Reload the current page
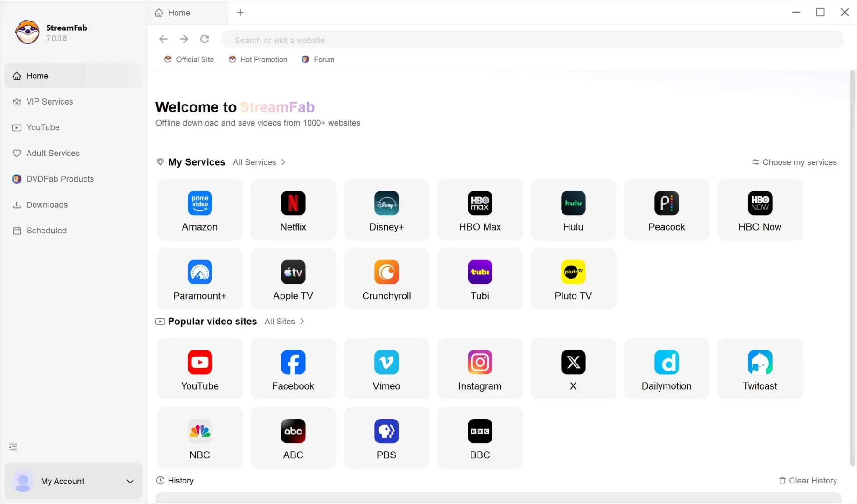 pyautogui.click(x=204, y=39)
